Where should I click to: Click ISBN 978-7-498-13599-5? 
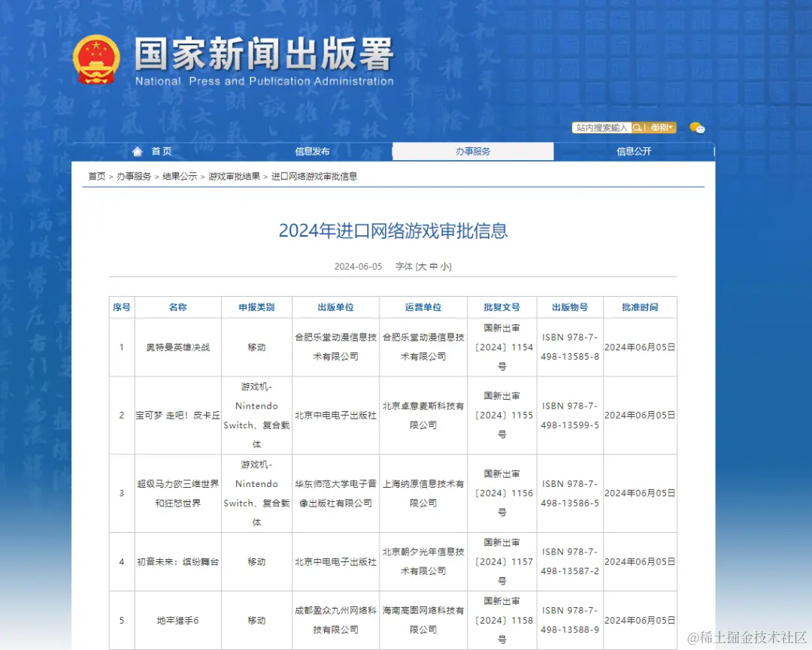(x=570, y=415)
